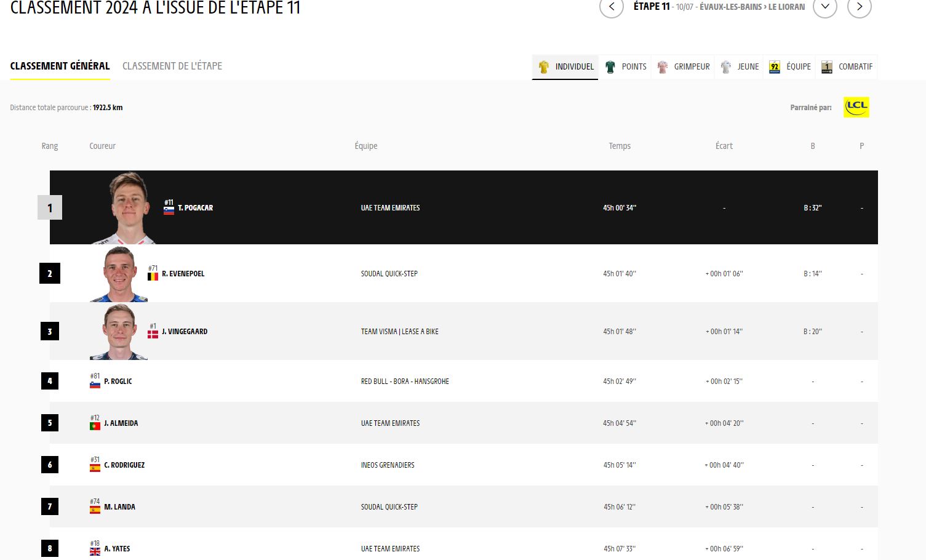Viewport: 926px width, 560px height.
Task: Switch to Classement de l'étape tab
Action: [x=172, y=66]
